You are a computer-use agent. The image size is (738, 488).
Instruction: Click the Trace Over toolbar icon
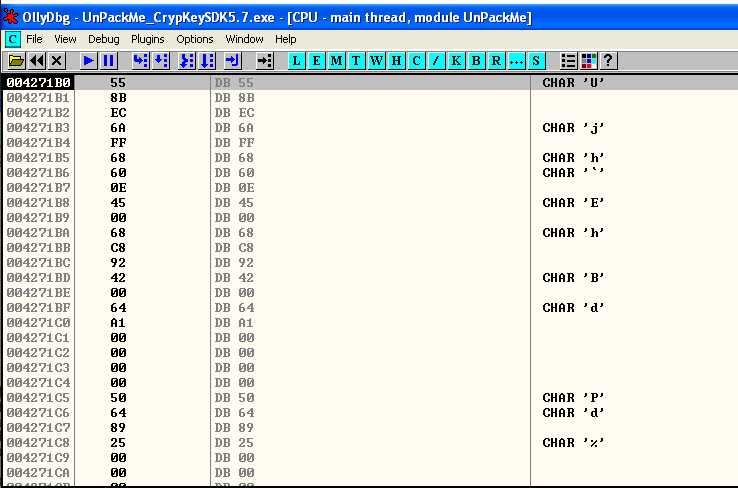207,61
